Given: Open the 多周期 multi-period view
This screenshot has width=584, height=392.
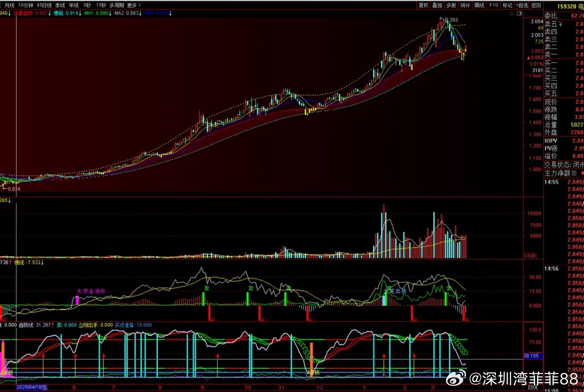Looking at the screenshot, I should tap(116, 5).
